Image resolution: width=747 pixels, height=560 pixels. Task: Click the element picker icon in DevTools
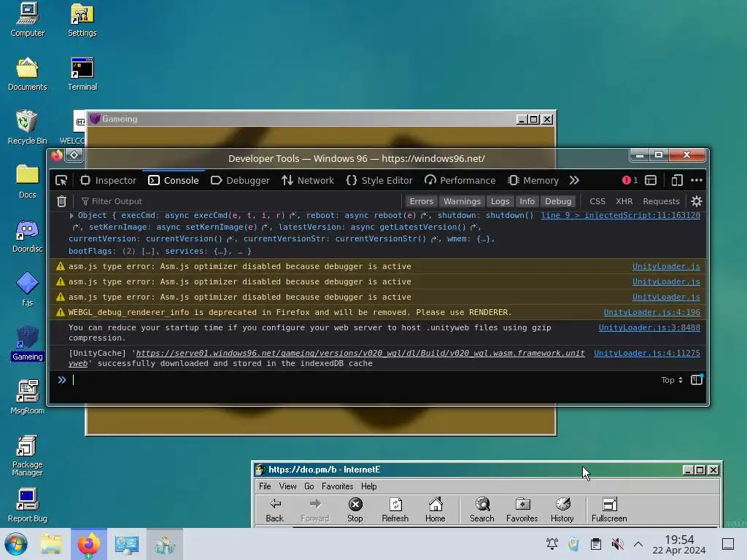pyautogui.click(x=61, y=181)
